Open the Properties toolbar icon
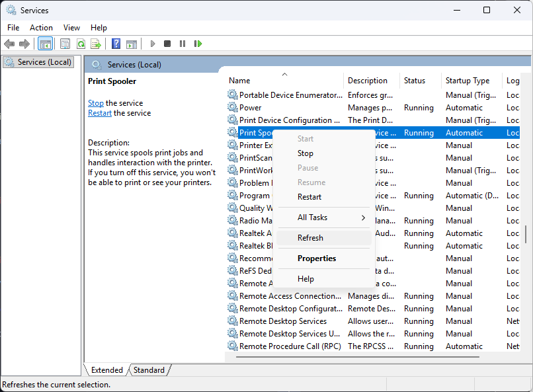The width and height of the screenshot is (533, 392). 65,44
